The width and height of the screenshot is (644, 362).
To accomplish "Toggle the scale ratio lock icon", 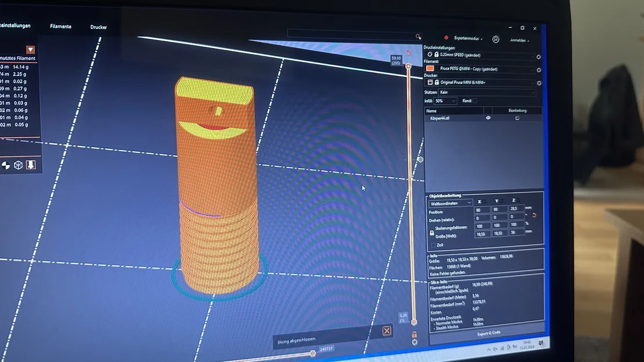I will coord(432,233).
